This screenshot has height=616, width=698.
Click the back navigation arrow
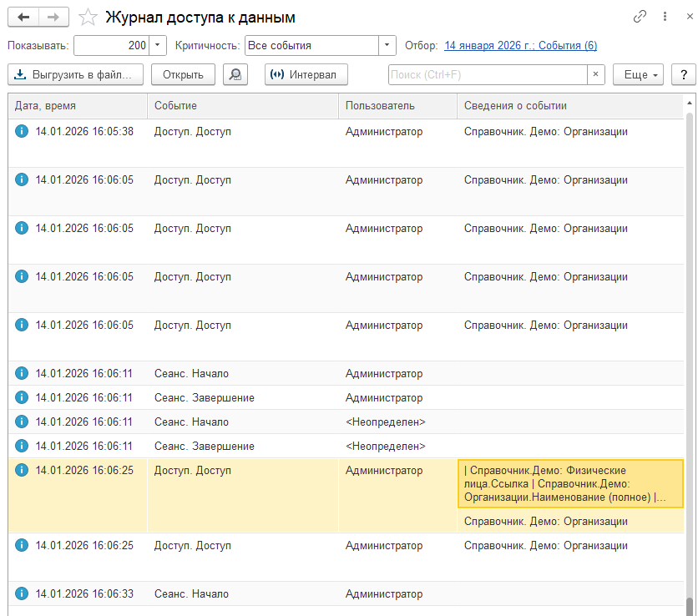point(23,17)
